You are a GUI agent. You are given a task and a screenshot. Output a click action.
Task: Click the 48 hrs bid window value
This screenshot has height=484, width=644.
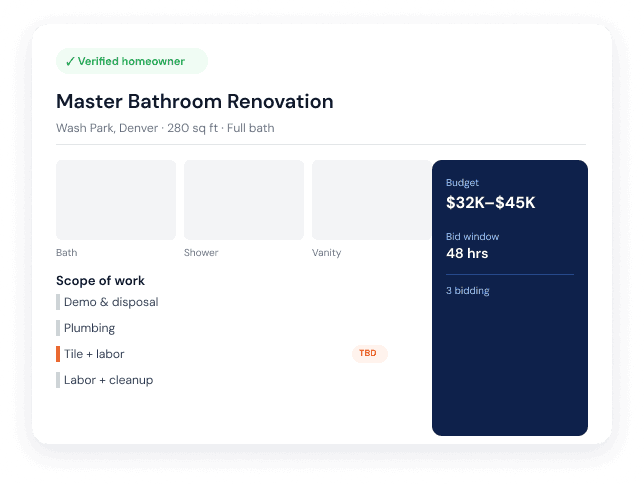[x=467, y=254]
